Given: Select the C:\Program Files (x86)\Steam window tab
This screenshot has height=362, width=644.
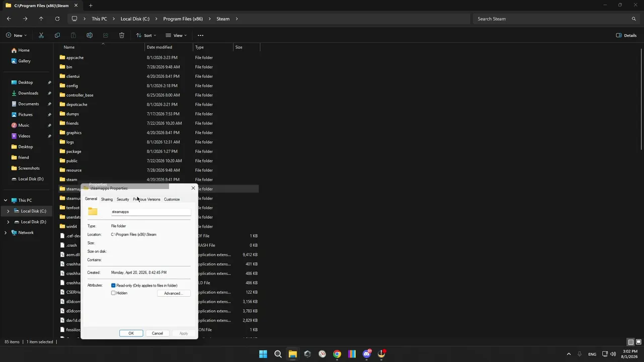Looking at the screenshot, I should [41, 6].
